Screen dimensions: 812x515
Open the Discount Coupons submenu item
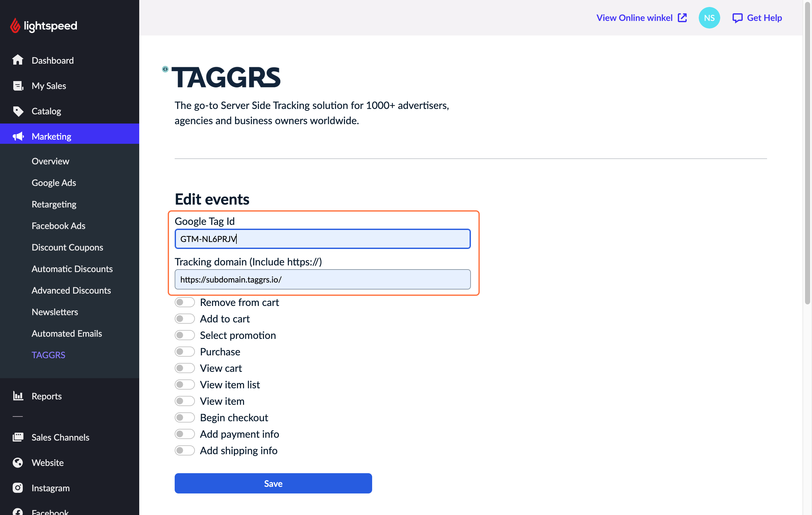tap(67, 247)
